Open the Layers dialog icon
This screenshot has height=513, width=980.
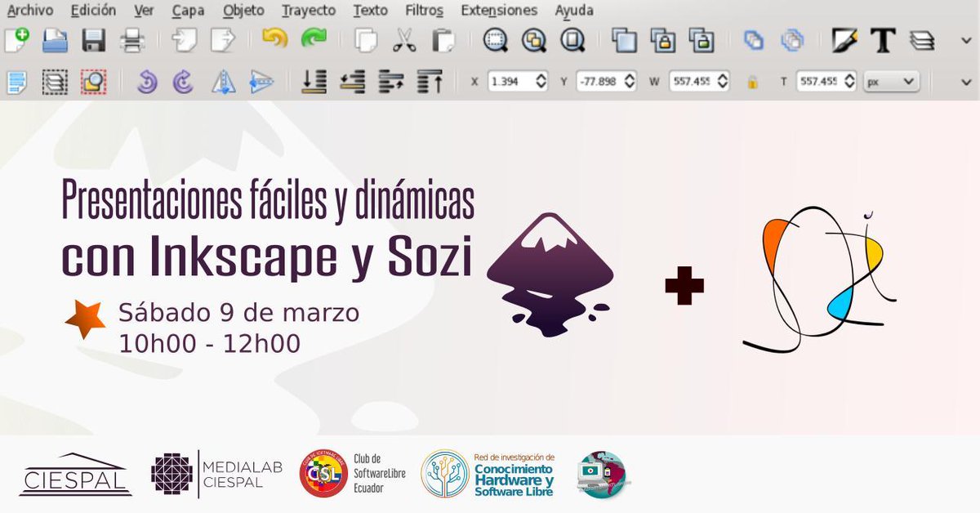(922, 40)
